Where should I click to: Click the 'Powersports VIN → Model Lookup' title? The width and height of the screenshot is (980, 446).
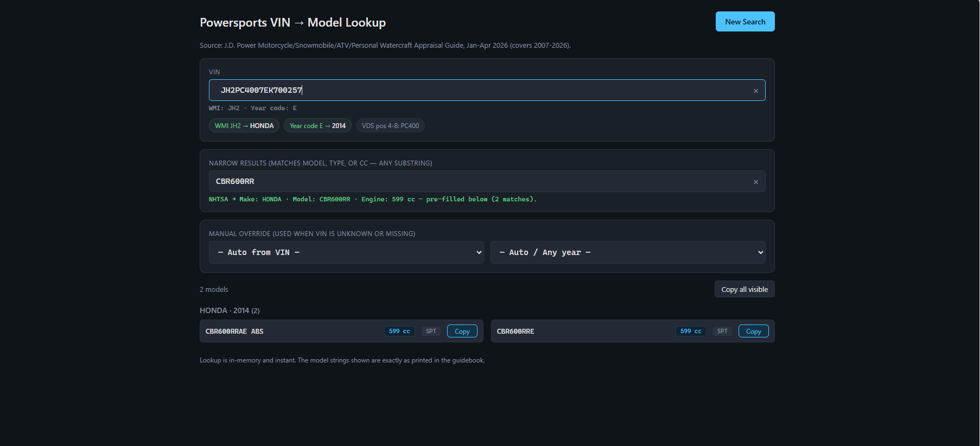[x=292, y=22]
